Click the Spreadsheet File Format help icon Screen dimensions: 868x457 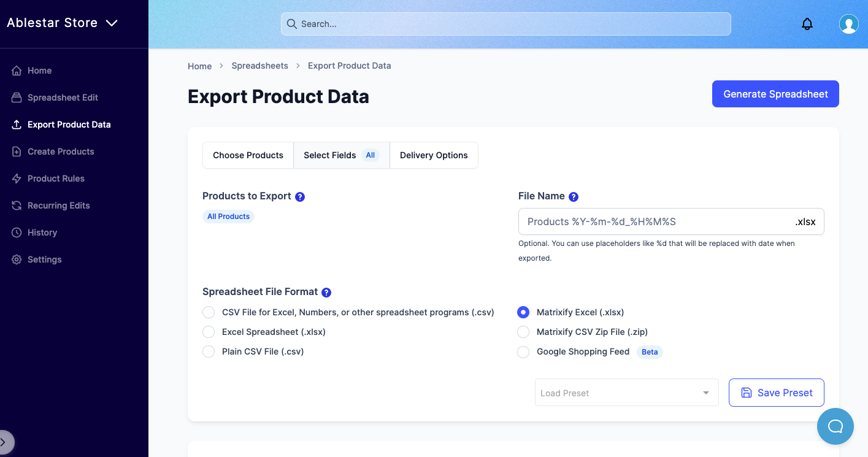click(326, 292)
